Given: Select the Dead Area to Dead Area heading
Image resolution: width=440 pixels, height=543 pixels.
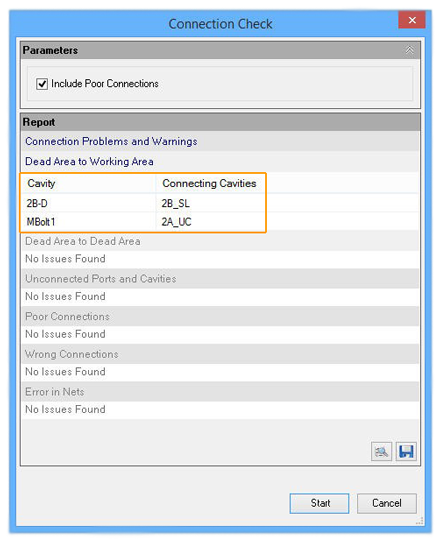Looking at the screenshot, I should coord(83,241).
